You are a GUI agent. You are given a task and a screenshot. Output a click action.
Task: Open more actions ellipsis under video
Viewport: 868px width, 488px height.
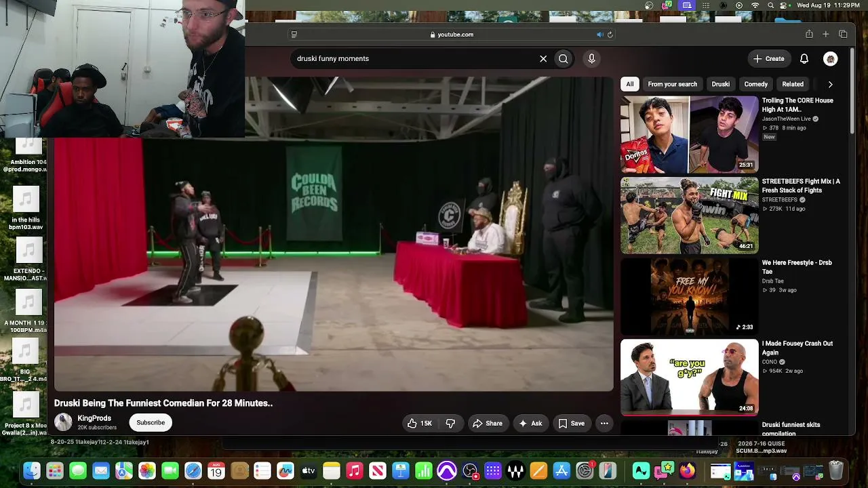(604, 424)
